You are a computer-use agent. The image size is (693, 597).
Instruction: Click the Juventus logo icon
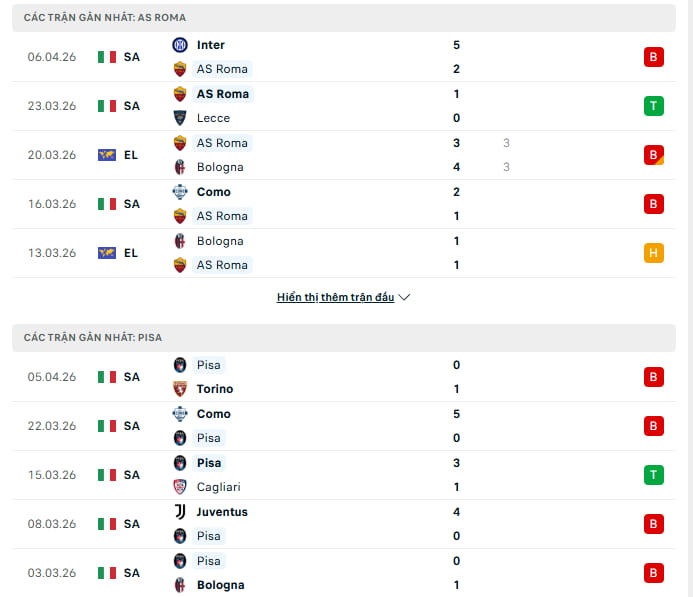(180, 512)
